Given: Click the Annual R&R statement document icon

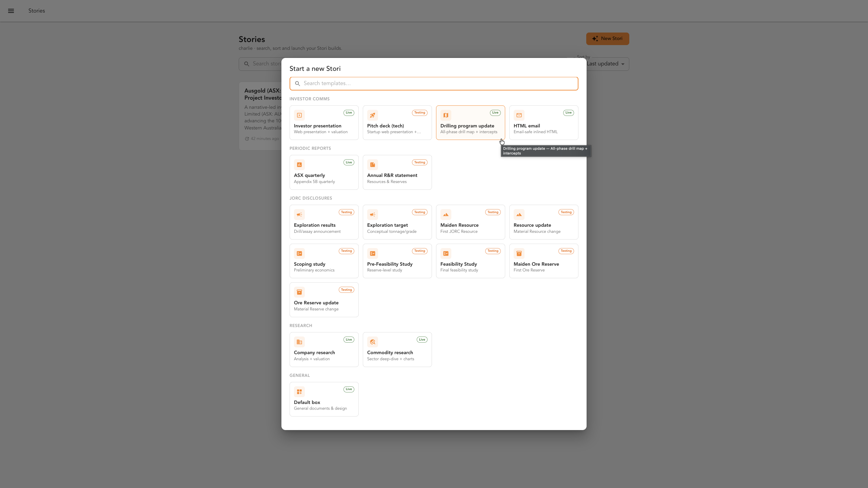Looking at the screenshot, I should (373, 165).
